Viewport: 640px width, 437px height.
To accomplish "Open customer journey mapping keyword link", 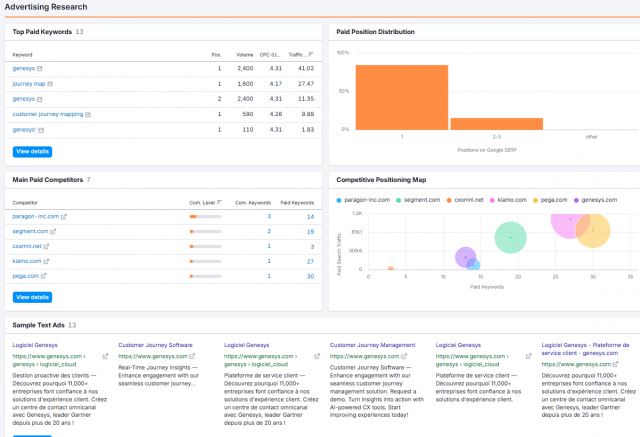I will point(48,114).
